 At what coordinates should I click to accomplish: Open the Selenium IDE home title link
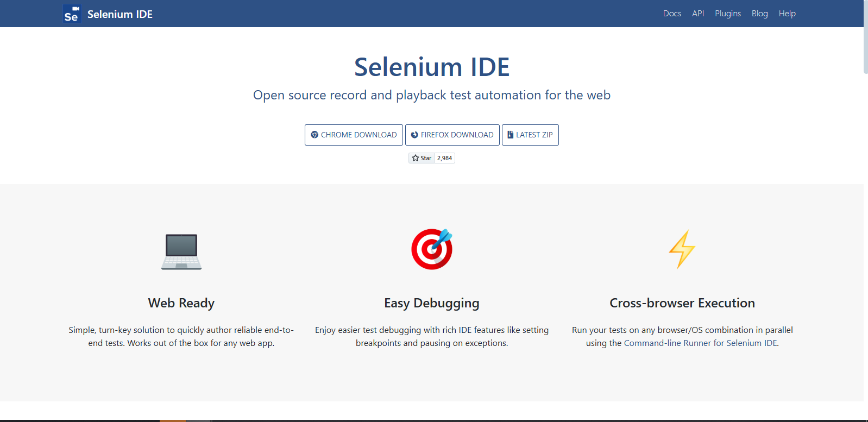tap(119, 14)
